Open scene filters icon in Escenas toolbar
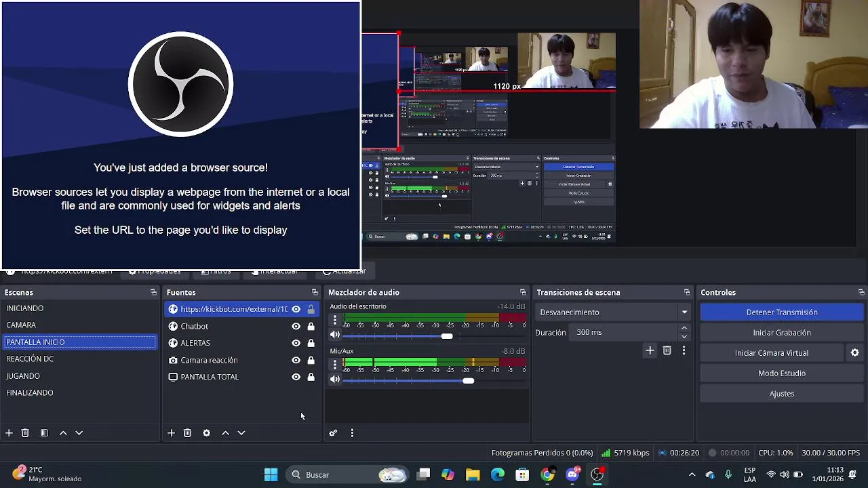Image resolution: width=868 pixels, height=488 pixels. 44,433
